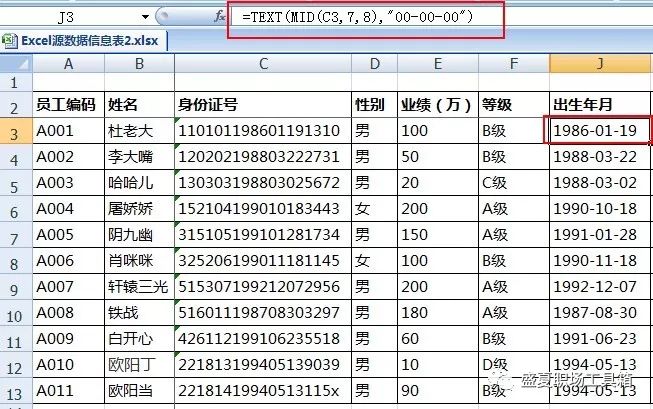Open the Name Box dropdown arrow
This screenshot has height=409, width=653.
pos(145,17)
